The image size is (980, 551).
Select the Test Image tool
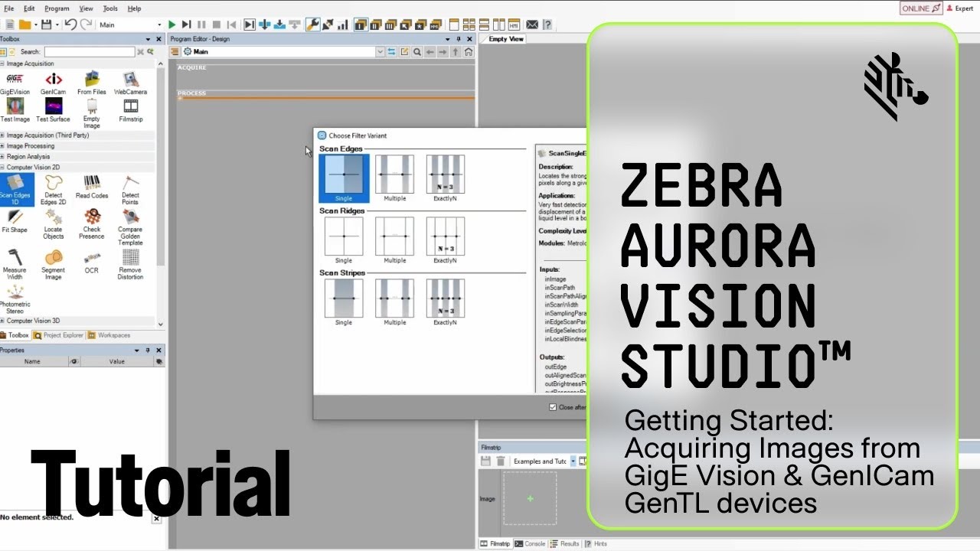pos(15,110)
